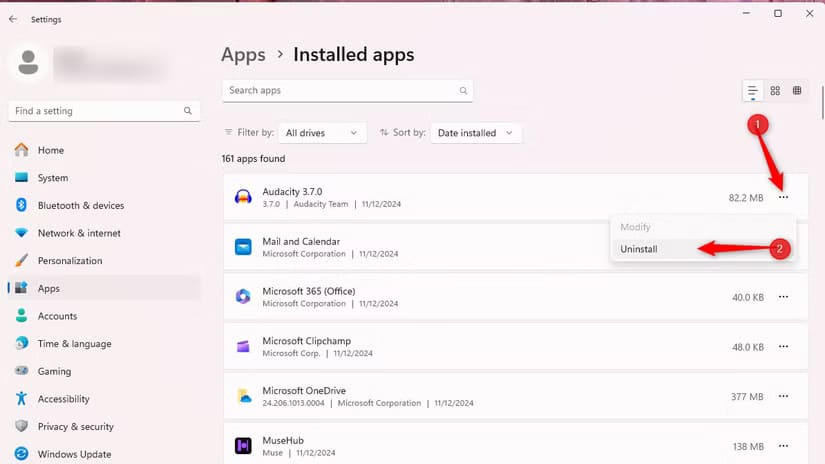Click the Search apps field

click(347, 90)
